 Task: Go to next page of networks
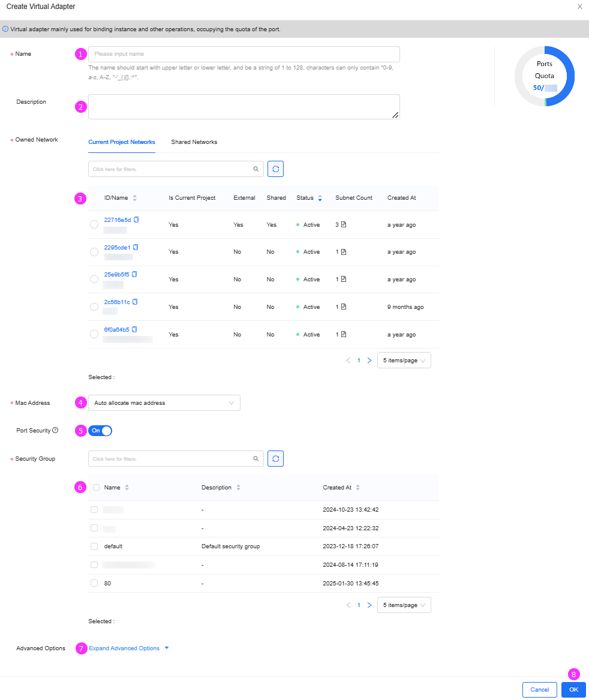(x=369, y=360)
